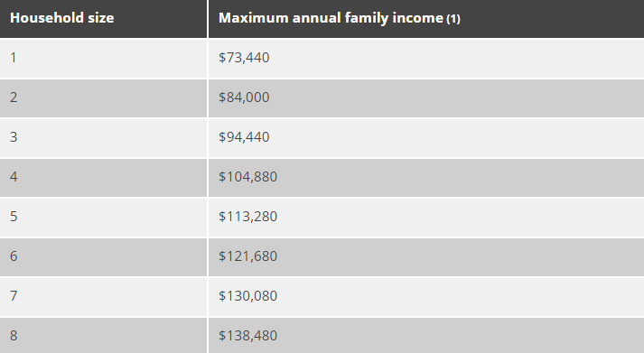Click the words 'family income' in header
644x353 pixels.
pos(394,18)
